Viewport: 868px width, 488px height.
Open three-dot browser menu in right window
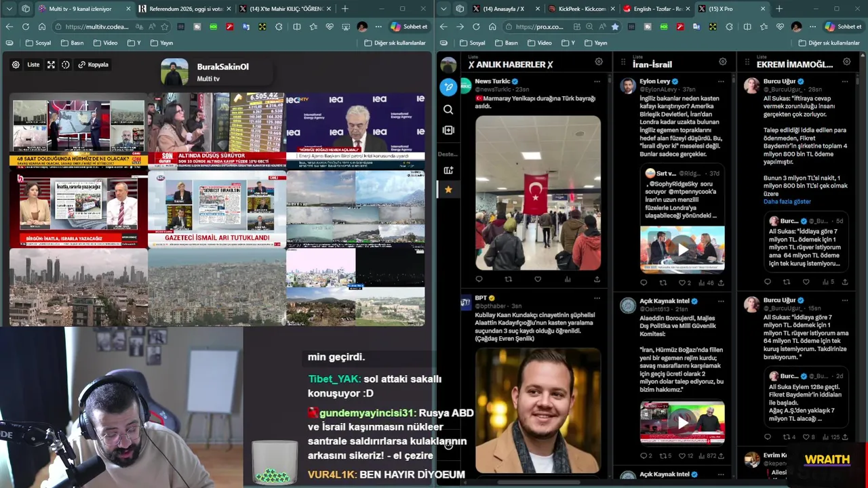coord(812,26)
